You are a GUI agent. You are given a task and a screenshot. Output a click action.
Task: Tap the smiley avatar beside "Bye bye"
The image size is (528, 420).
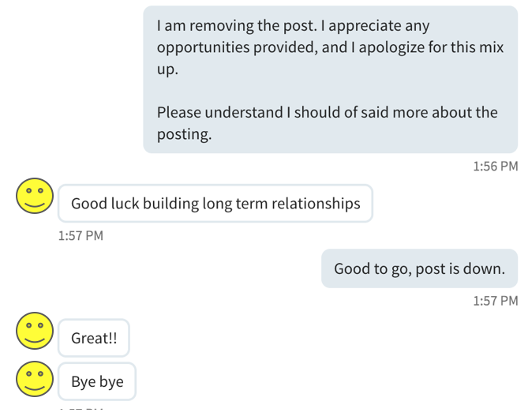point(35,379)
